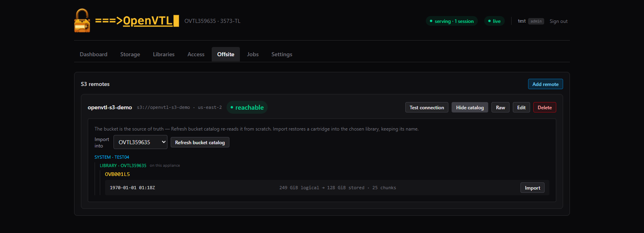Image resolution: width=644 pixels, height=233 pixels.
Task: Click the timestamp 1970-01-01 01:18Z
Action: click(x=132, y=188)
